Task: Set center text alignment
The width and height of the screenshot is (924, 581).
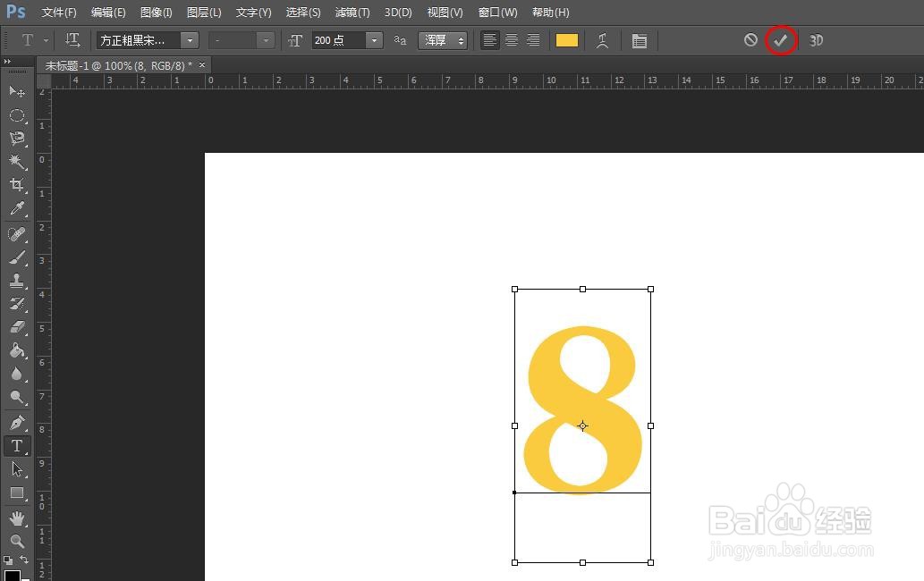Action: click(x=512, y=40)
